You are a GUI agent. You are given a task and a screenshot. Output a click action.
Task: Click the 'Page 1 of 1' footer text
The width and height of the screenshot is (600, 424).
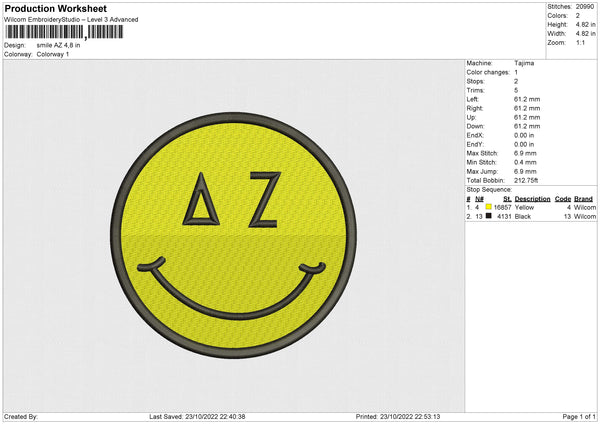(579, 417)
